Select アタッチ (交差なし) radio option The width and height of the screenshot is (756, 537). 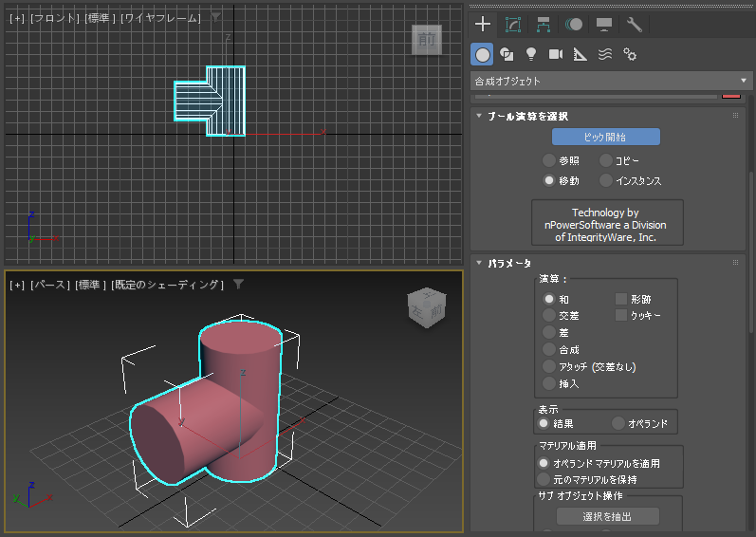(548, 366)
